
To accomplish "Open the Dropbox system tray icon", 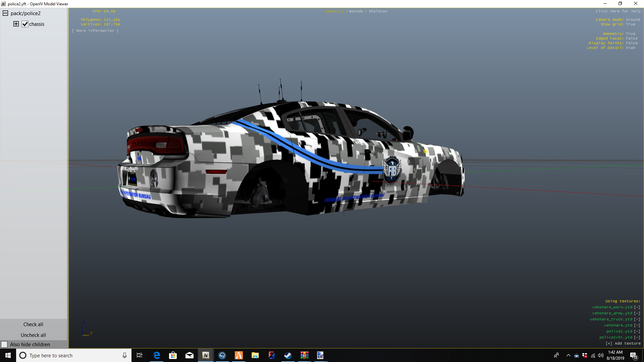I will (585, 355).
